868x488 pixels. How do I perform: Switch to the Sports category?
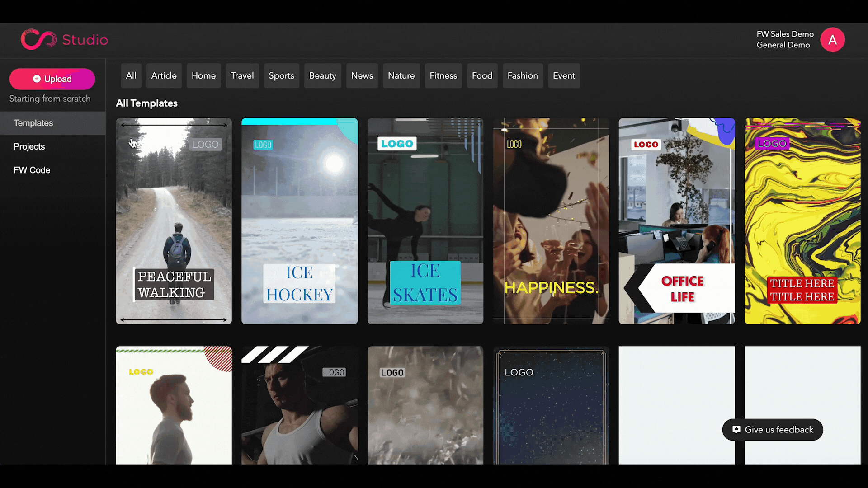[x=281, y=75]
